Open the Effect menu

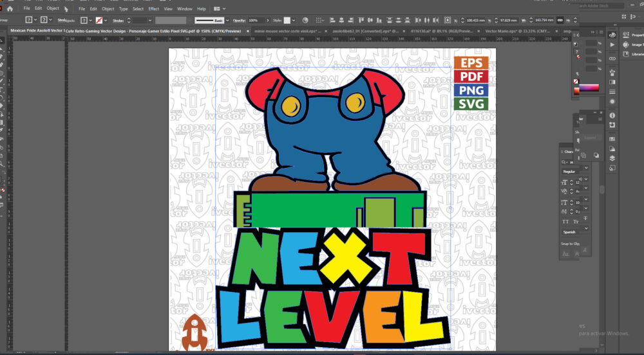coord(154,8)
